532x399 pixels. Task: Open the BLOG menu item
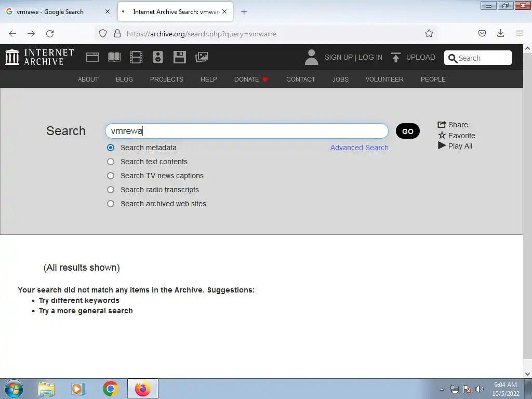pos(124,79)
